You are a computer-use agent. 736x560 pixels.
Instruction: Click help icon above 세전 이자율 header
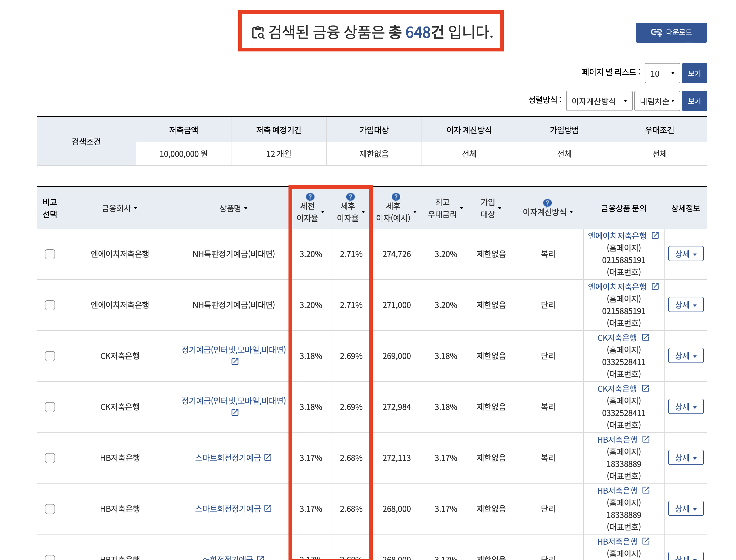pyautogui.click(x=310, y=197)
